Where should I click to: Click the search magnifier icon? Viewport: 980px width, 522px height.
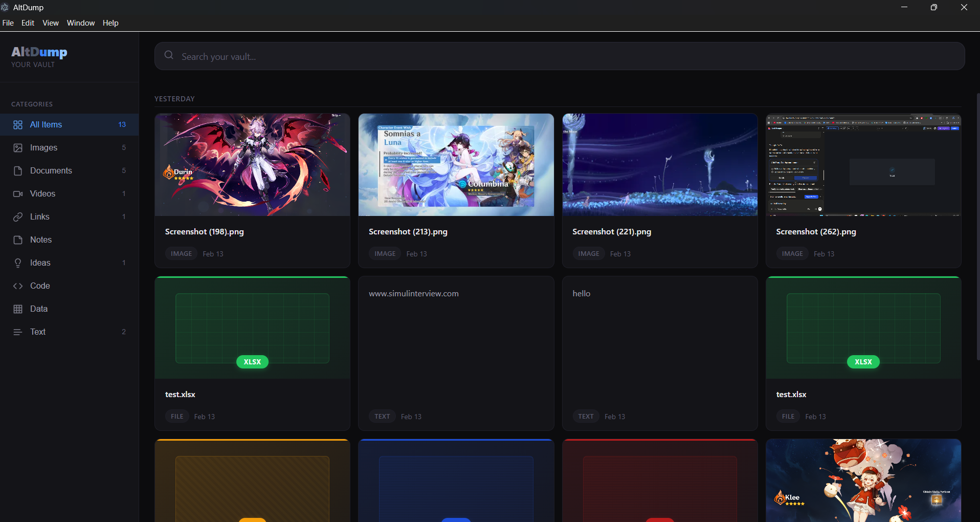click(x=168, y=55)
